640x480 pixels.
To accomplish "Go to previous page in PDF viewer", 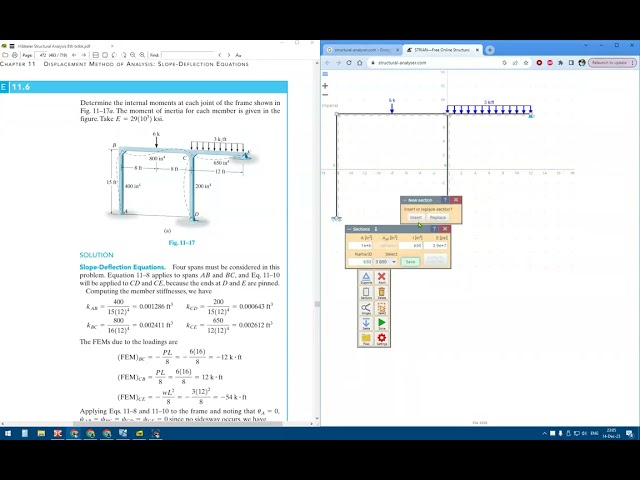I will coord(74,55).
